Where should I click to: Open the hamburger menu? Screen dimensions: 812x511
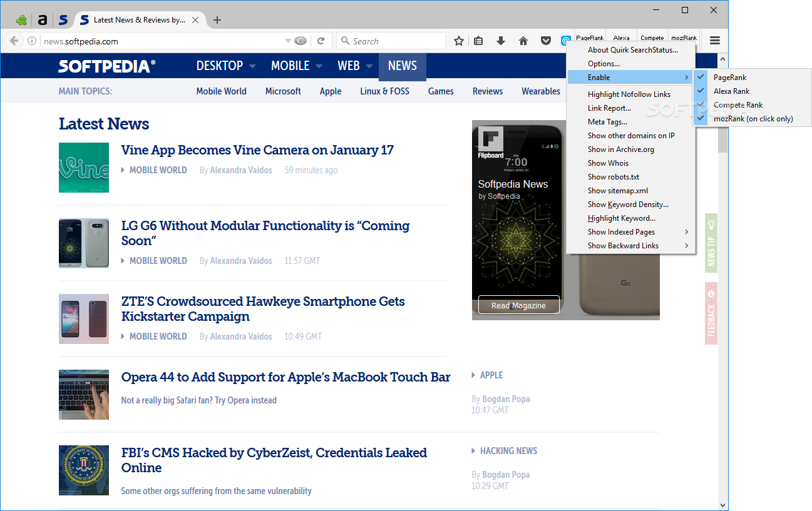pyautogui.click(x=715, y=41)
